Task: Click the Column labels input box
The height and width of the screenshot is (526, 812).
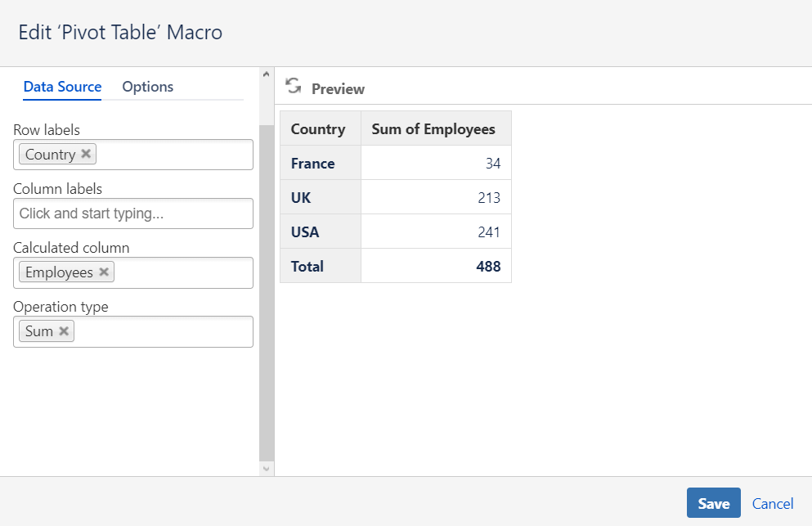Action: (x=133, y=214)
